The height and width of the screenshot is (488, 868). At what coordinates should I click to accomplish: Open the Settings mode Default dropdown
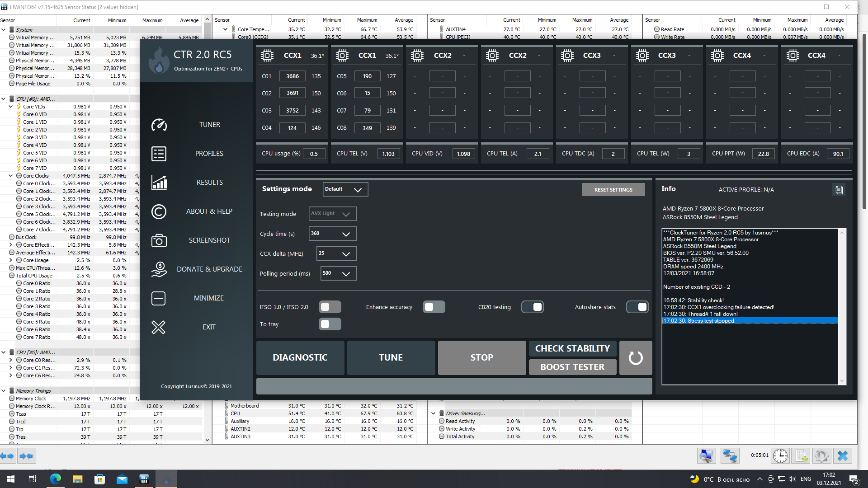click(x=345, y=189)
